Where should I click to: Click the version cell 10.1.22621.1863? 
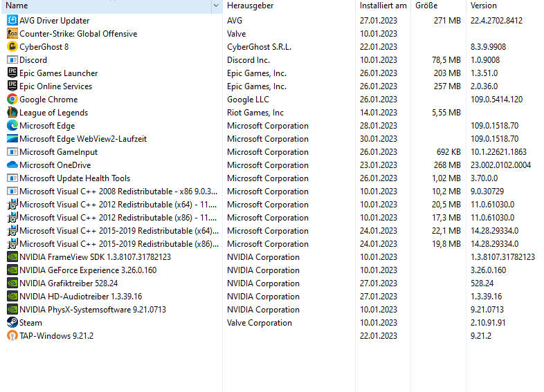(x=498, y=152)
